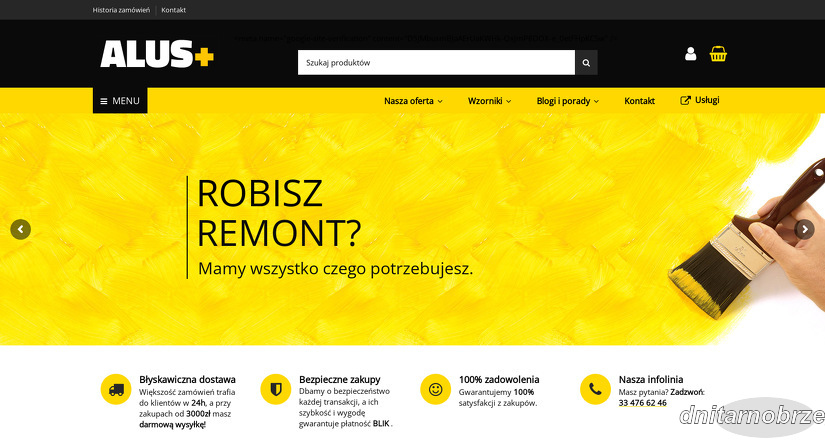This screenshot has width=825, height=447.
Task: Click the ALUS+ logo
Action: (x=157, y=54)
